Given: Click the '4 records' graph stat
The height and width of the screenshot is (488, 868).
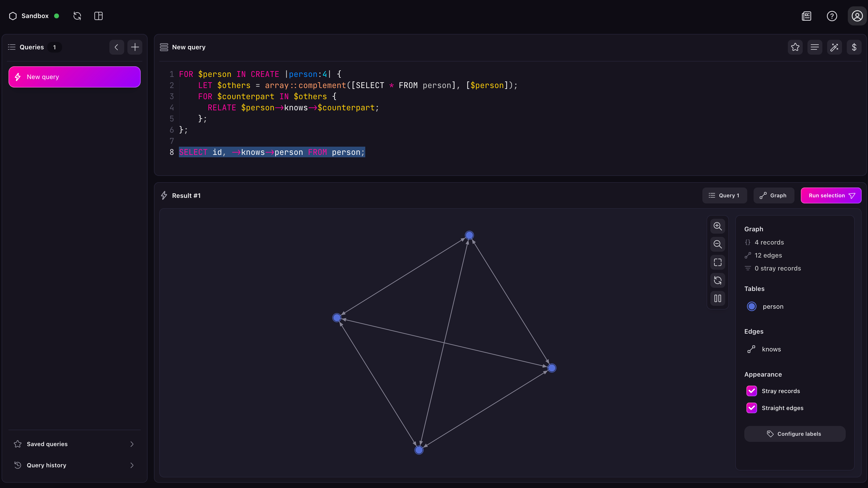Looking at the screenshot, I should (x=769, y=242).
